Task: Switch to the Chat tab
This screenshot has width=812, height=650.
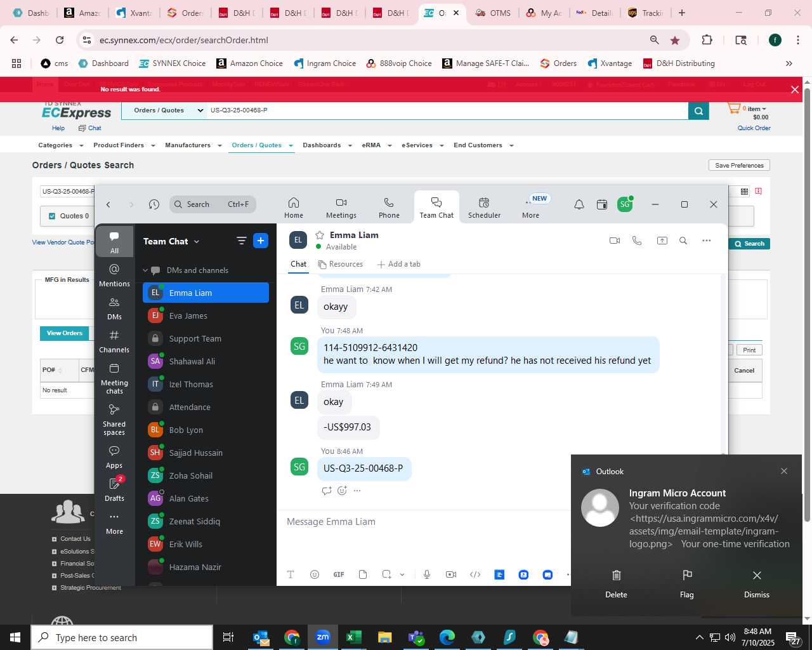Action: tap(299, 264)
